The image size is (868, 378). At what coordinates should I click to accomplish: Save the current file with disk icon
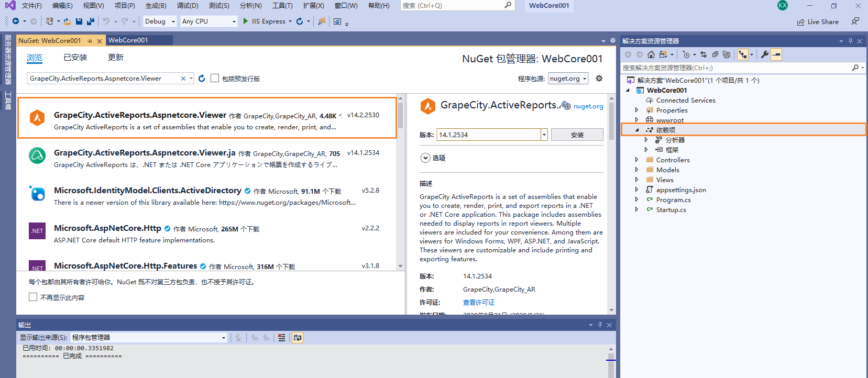[79, 21]
